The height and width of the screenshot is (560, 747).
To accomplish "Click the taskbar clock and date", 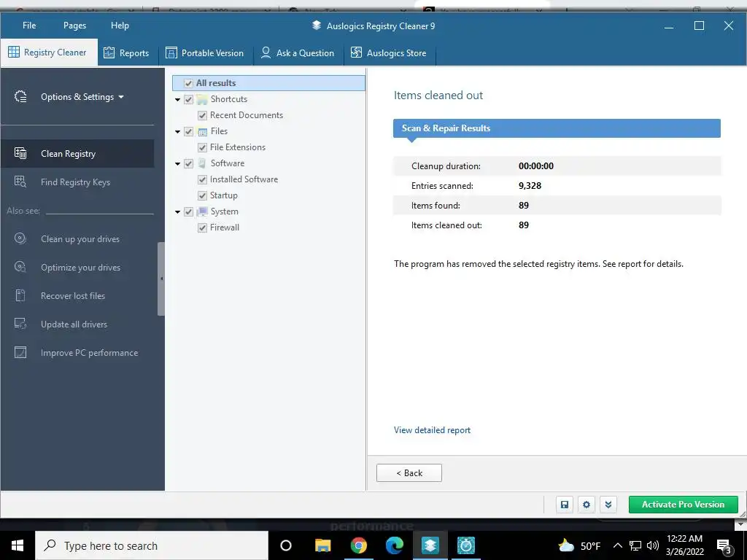I will pyautogui.click(x=684, y=545).
